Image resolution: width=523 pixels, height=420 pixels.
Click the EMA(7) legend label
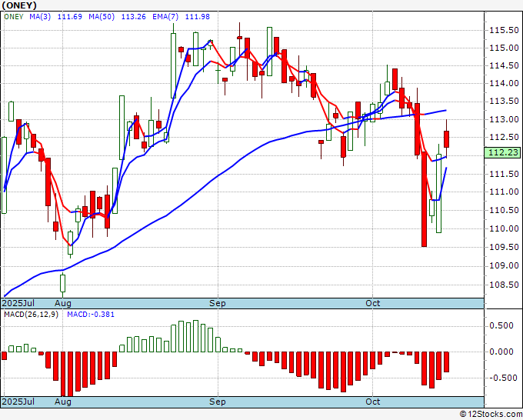click(165, 17)
